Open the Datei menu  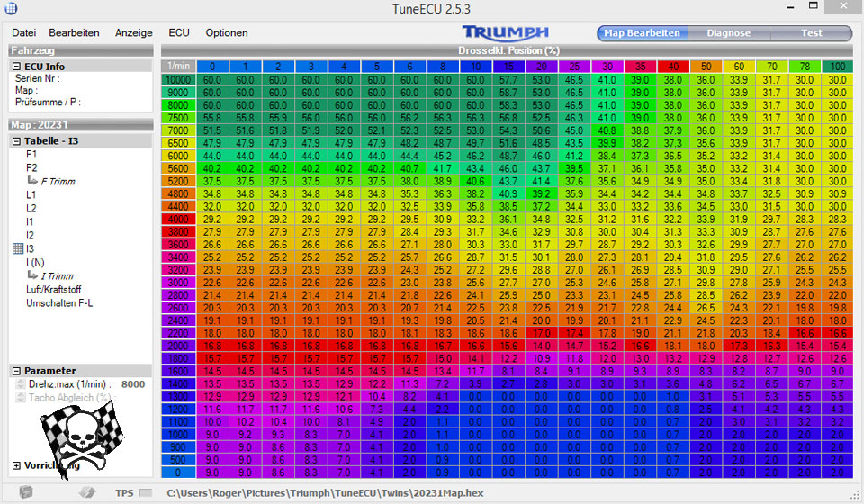coord(24,33)
